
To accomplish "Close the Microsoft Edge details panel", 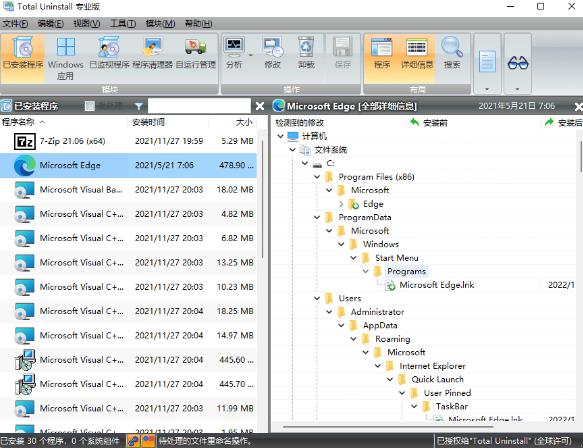I will [x=578, y=107].
